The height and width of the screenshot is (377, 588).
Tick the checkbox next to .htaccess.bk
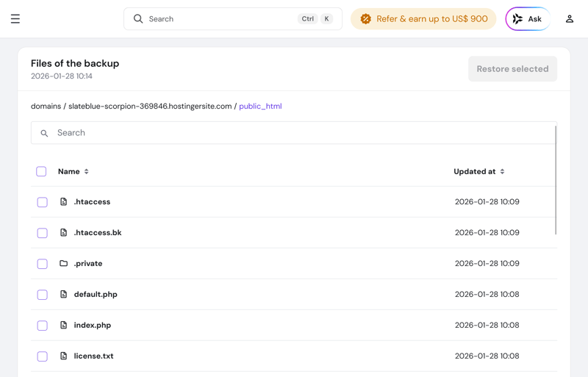point(42,233)
